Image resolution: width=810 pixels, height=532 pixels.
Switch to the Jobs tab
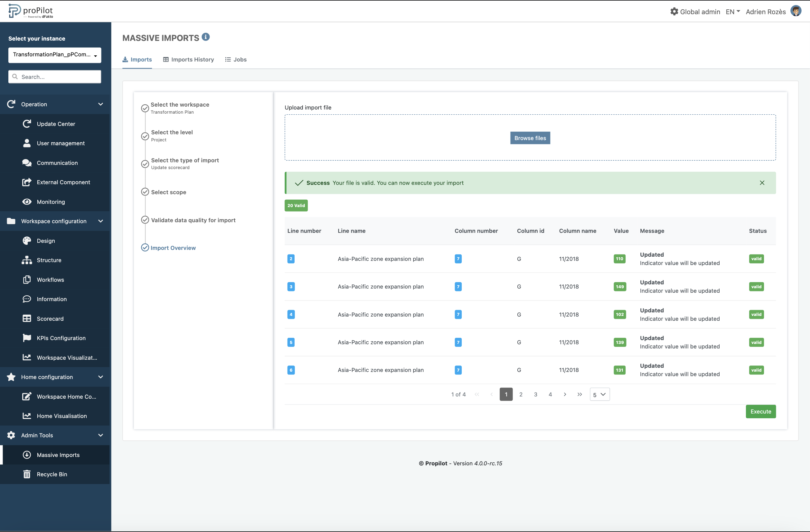[236, 60]
